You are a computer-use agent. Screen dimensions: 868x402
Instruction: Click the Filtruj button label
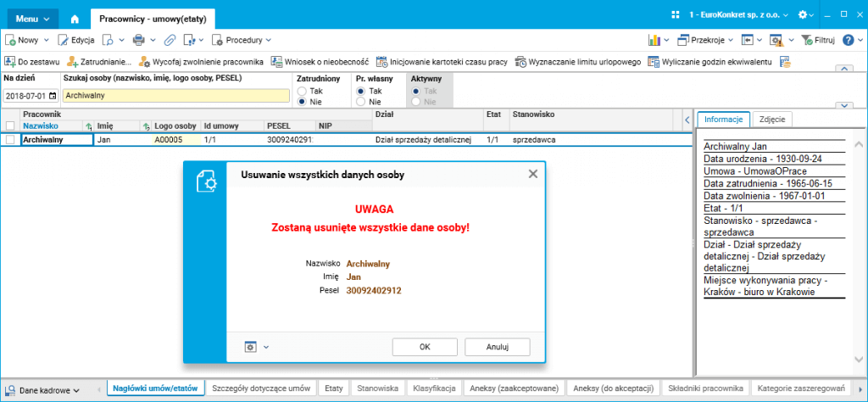825,40
